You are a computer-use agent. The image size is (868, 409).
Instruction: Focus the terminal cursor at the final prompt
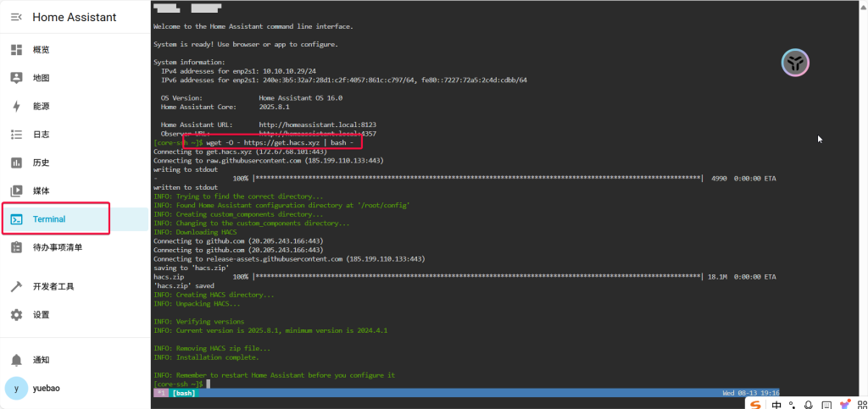coord(209,384)
